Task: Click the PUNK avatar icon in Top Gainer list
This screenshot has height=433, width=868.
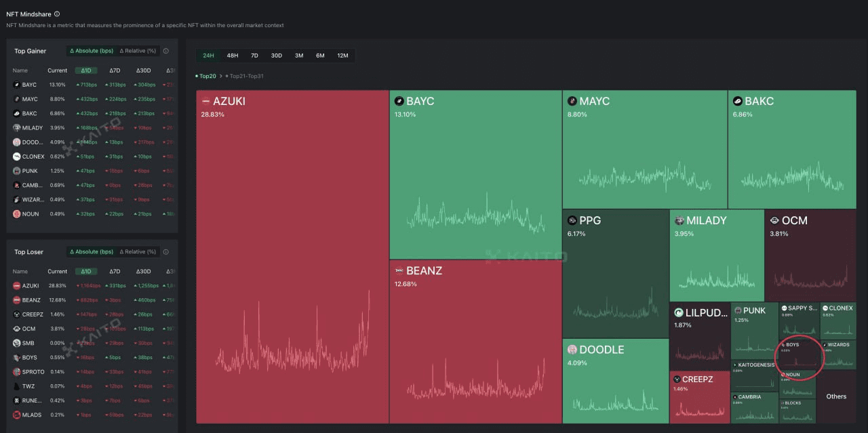Action: point(16,171)
